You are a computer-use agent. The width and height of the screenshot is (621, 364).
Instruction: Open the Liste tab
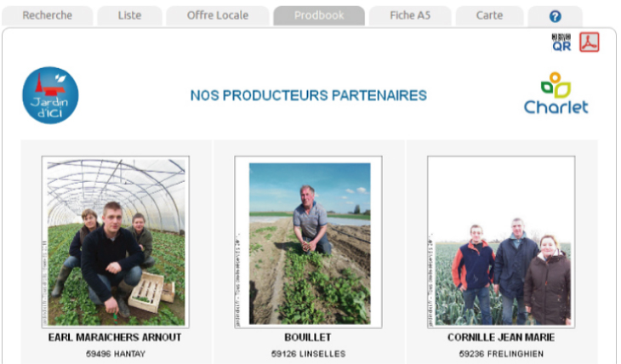129,15
